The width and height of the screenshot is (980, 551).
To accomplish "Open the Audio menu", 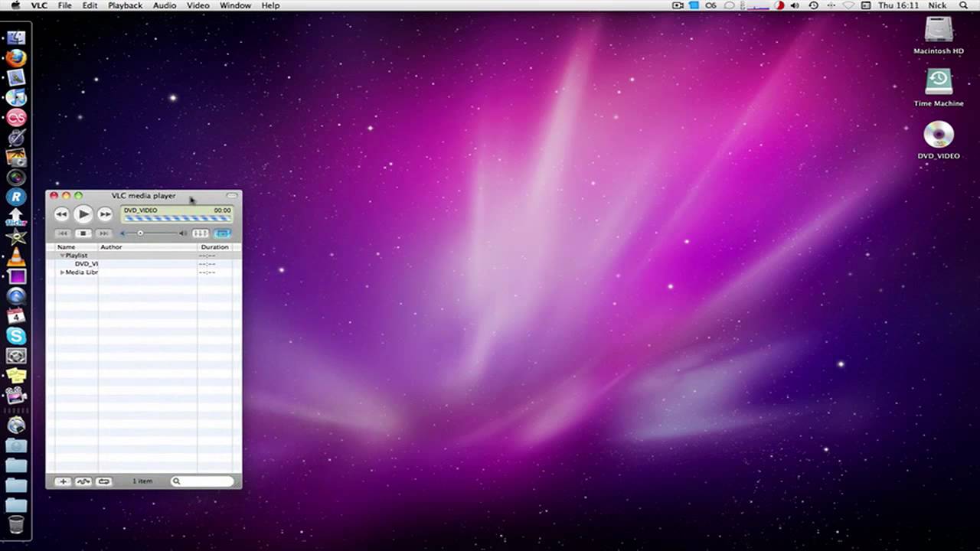I will coord(164,5).
